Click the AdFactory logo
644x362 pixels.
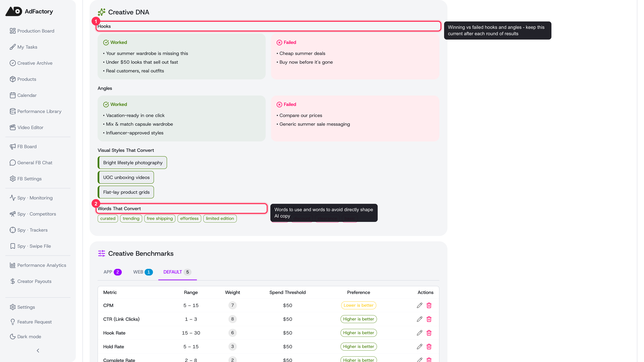[x=29, y=11]
